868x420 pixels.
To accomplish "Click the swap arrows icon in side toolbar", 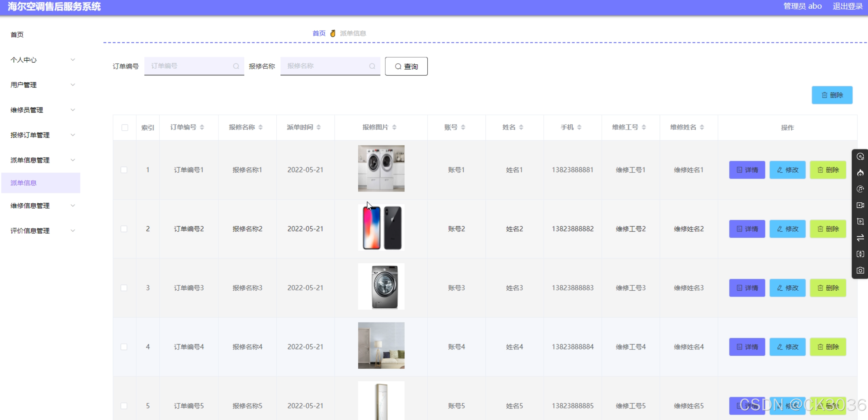I will pos(860,238).
